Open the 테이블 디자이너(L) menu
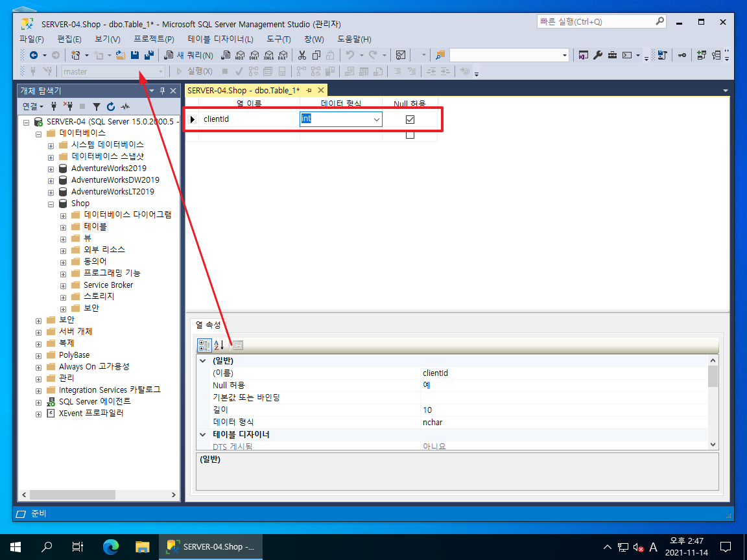Image resolution: width=747 pixels, height=560 pixels. [x=220, y=39]
